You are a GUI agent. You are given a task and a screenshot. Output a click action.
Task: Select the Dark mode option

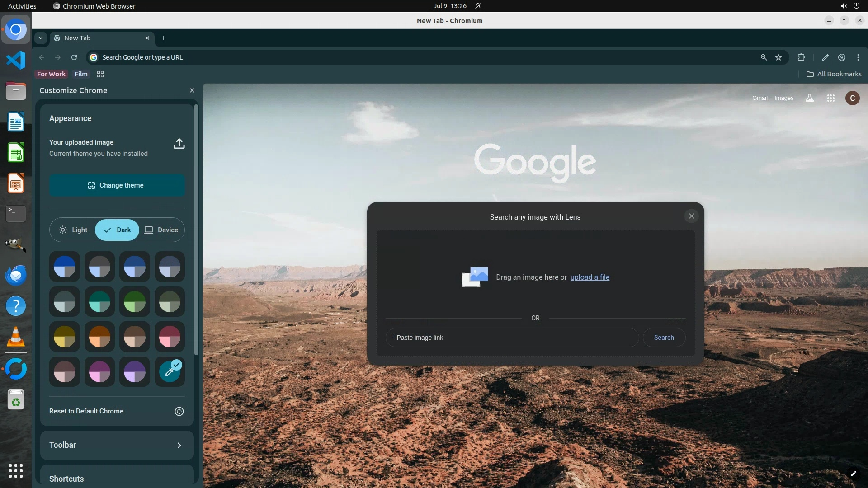coord(117,230)
